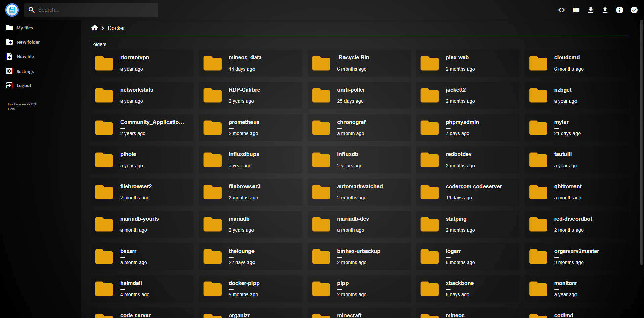Open the info icon in header
Viewport: 644px width, 318px height.
pyautogui.click(x=619, y=10)
